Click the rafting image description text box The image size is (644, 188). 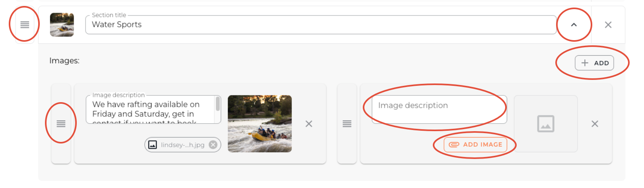click(x=151, y=110)
